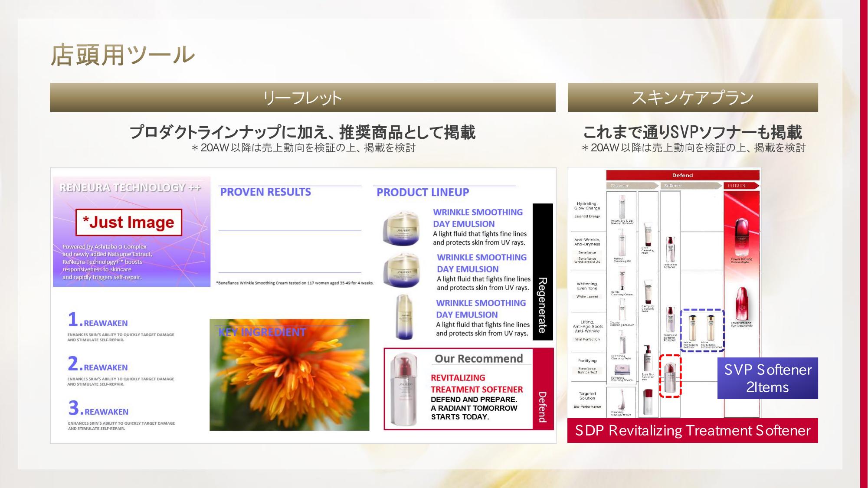Viewport: 868px width, 488px height.
Task: Click the softener bottle image in Our Recommend
Action: 404,390
